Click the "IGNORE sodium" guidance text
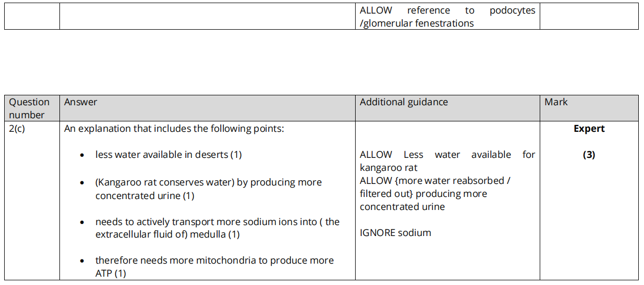Image resolution: width=644 pixels, height=285 pixels. 395,233
